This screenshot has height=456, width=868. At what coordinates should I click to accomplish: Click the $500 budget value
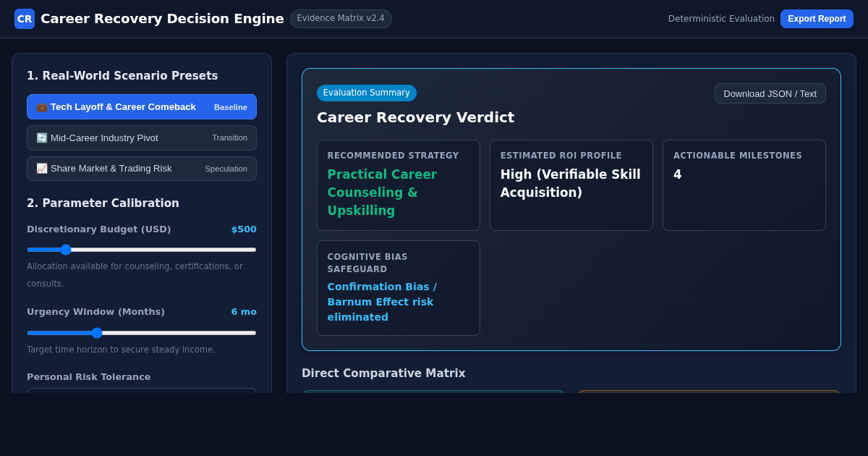tap(244, 229)
